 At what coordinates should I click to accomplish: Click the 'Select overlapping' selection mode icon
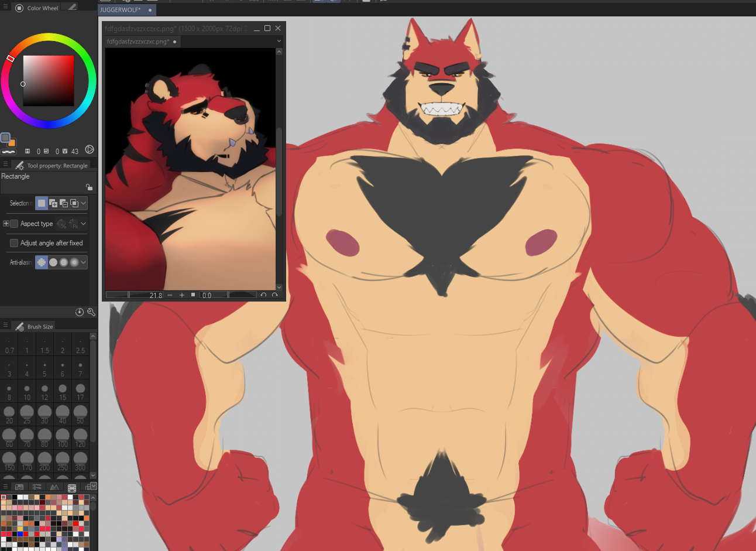point(74,203)
